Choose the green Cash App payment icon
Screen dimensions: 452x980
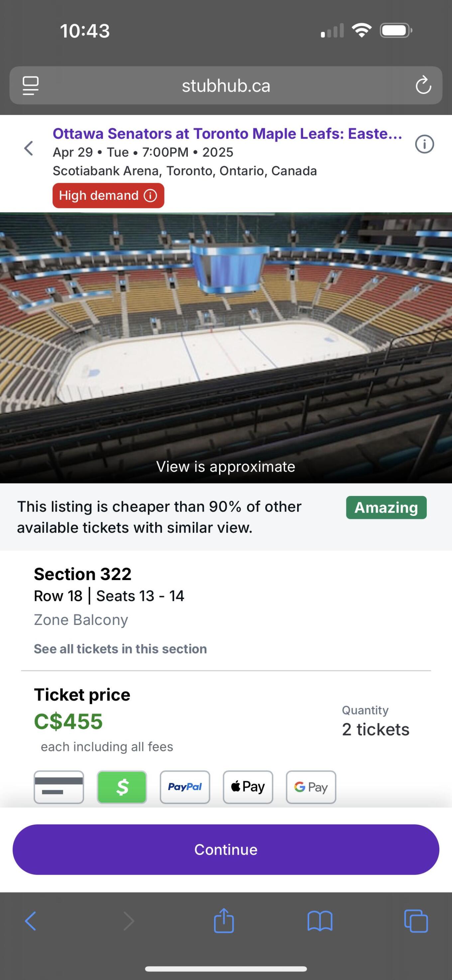(x=122, y=787)
